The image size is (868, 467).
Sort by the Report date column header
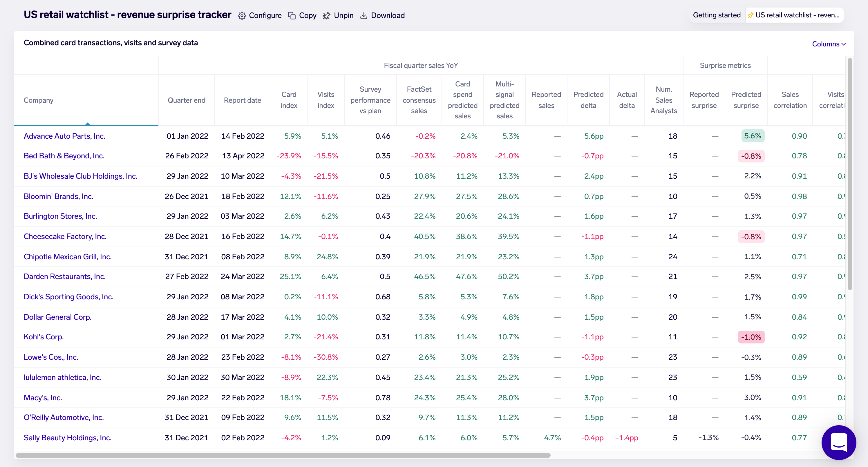tap(242, 100)
